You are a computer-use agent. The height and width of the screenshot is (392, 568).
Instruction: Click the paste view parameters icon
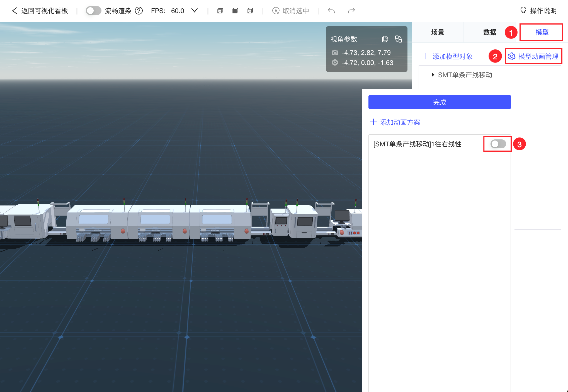tap(399, 39)
